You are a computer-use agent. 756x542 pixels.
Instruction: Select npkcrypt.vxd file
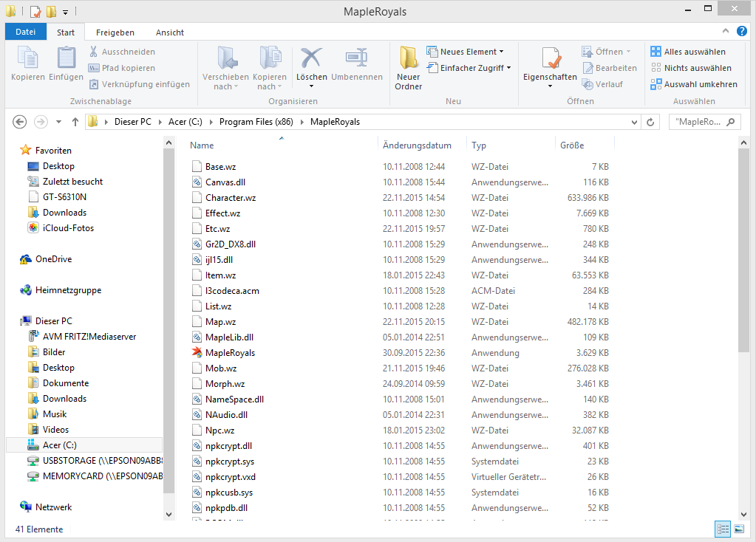click(224, 477)
